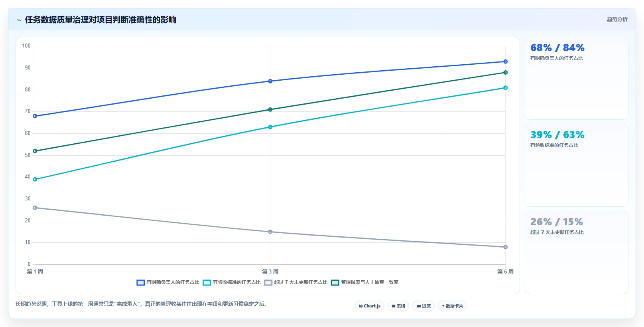
Task: Toggle the 超过 7 天未更新任务占比 legend swatch
Action: tap(268, 283)
